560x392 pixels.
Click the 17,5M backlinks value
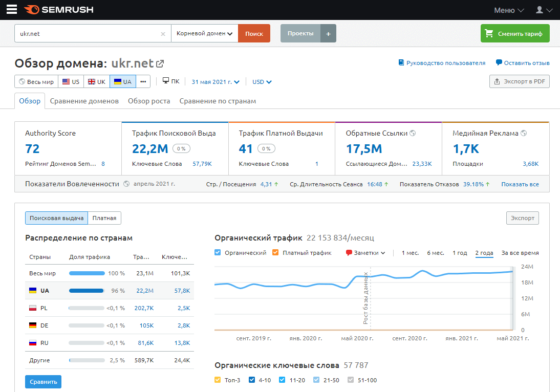(364, 148)
